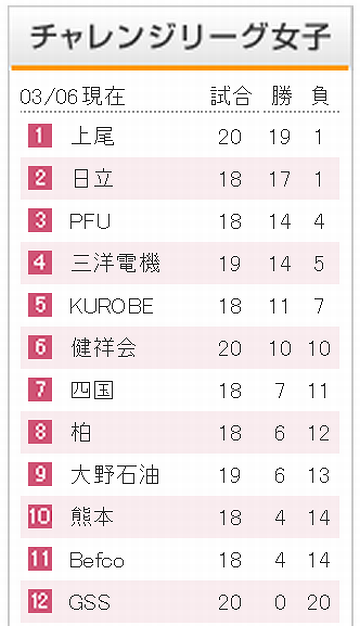Select the rank 4 badge icon

click(40, 263)
